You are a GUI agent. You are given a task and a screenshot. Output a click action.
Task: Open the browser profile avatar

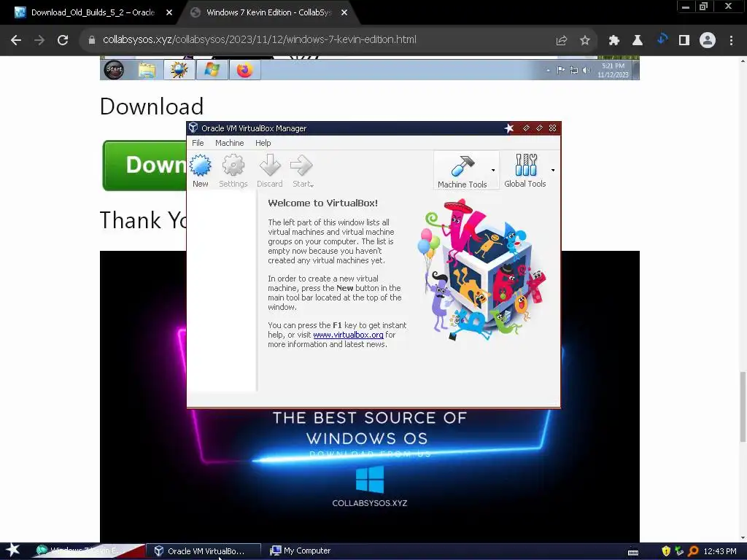(x=708, y=41)
